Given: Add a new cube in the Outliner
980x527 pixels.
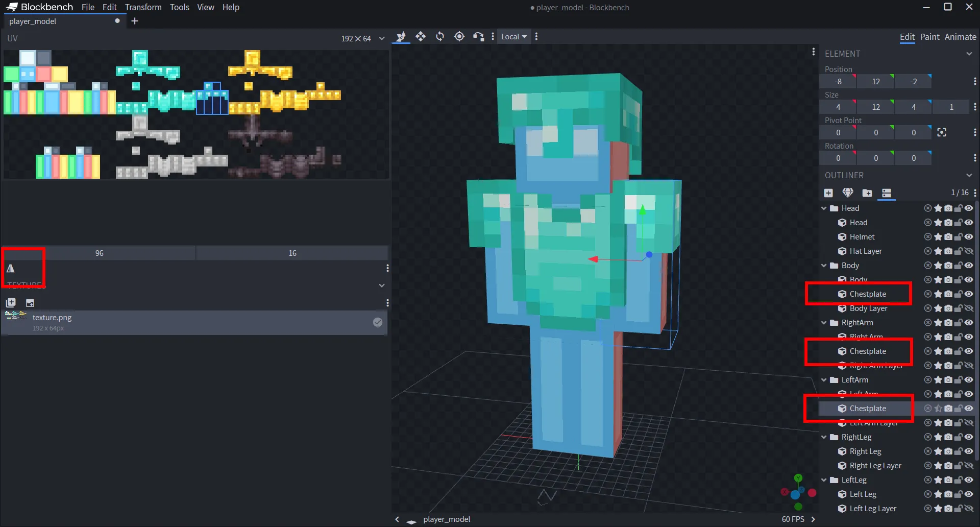Looking at the screenshot, I should pos(828,193).
